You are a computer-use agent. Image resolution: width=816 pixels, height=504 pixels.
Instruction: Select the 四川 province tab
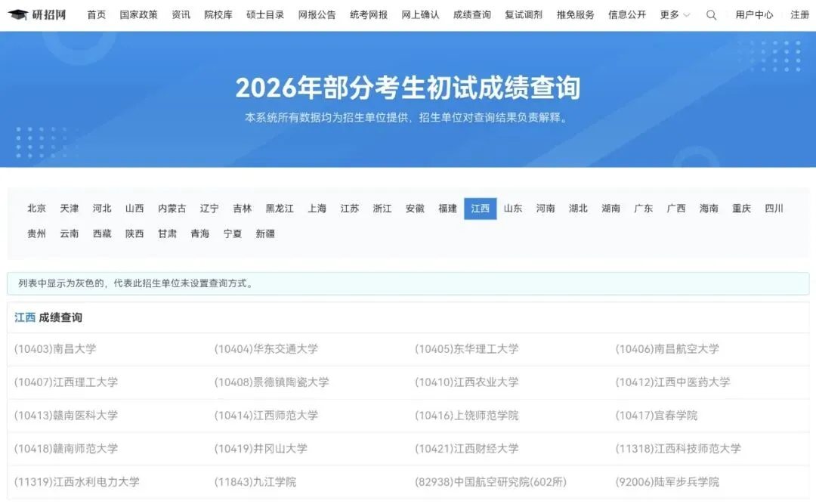click(x=774, y=209)
